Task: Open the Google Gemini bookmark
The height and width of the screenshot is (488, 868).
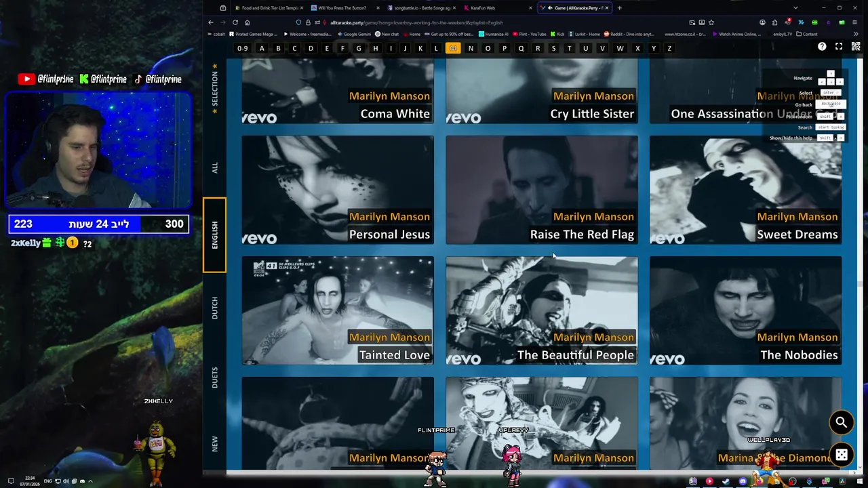Action: click(x=355, y=34)
